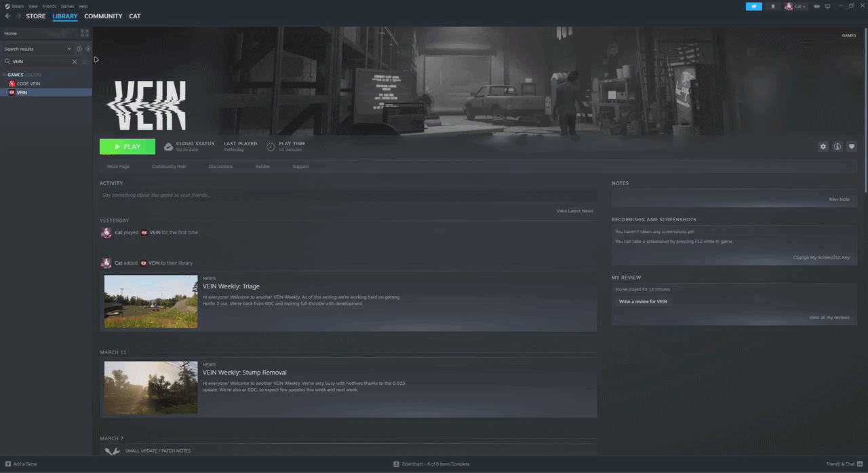
Task: Show VEIN game info icon
Action: click(x=837, y=147)
